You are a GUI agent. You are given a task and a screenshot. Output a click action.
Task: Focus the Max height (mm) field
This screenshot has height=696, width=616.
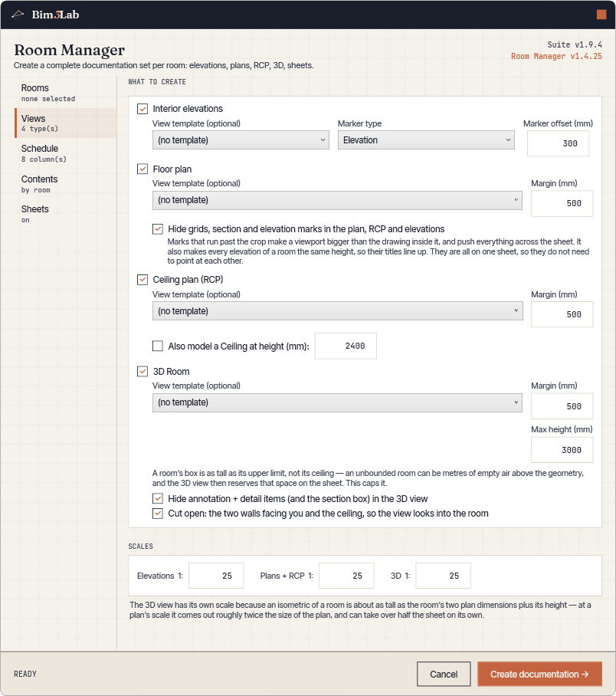coord(562,450)
